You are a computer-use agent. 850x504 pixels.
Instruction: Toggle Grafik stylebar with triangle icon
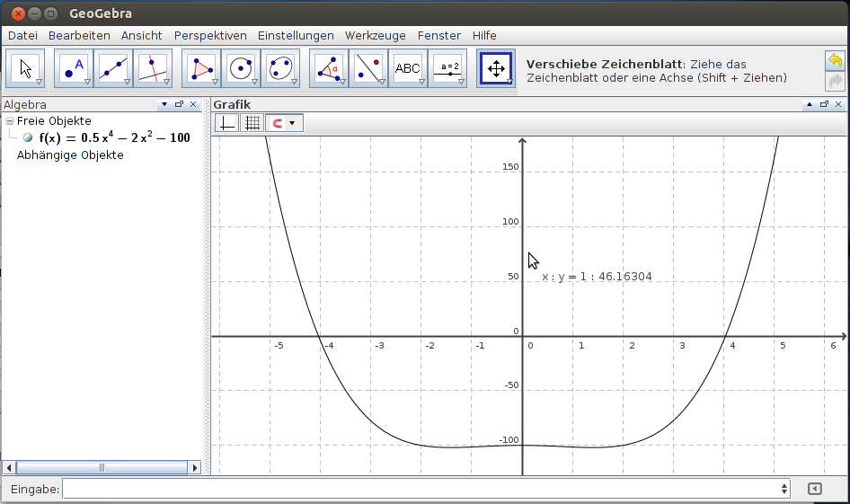(x=810, y=104)
